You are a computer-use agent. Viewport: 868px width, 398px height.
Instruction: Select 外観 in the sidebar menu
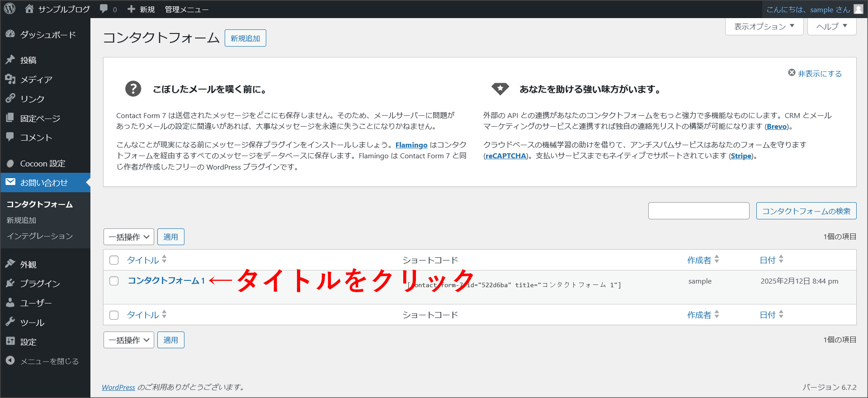click(28, 265)
